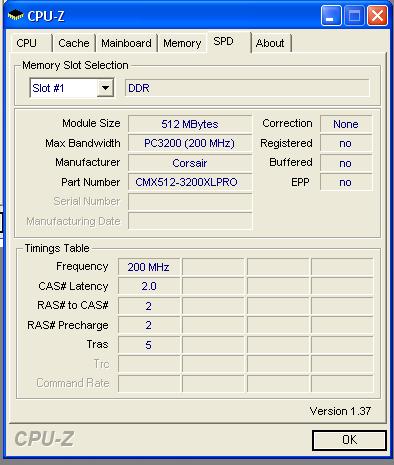Click the Part Number label

click(90, 182)
